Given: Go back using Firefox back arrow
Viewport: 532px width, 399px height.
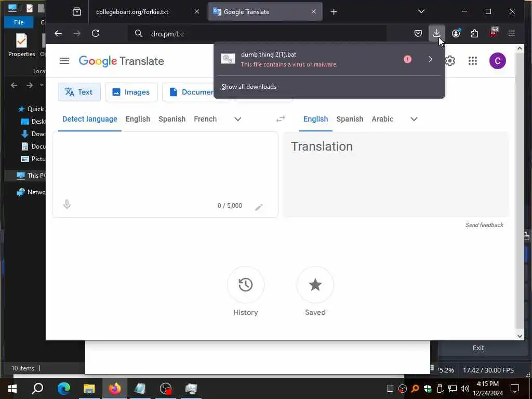Looking at the screenshot, I should click(58, 33).
